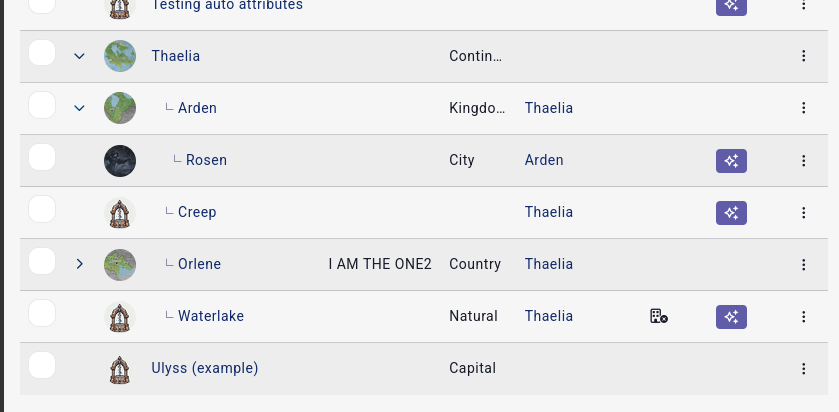Open the three-dot menu for Orlene

(803, 264)
